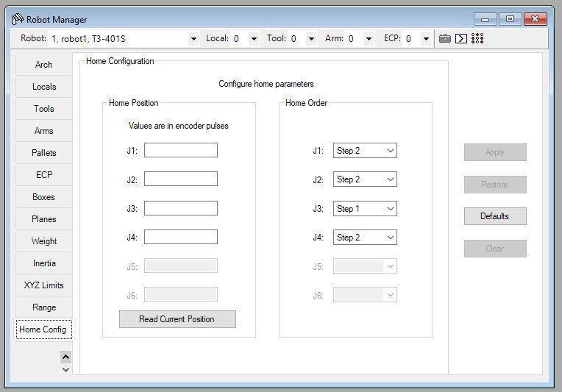This screenshot has height=392, width=562.
Task: Switch to the Boxes tab
Action: point(43,197)
